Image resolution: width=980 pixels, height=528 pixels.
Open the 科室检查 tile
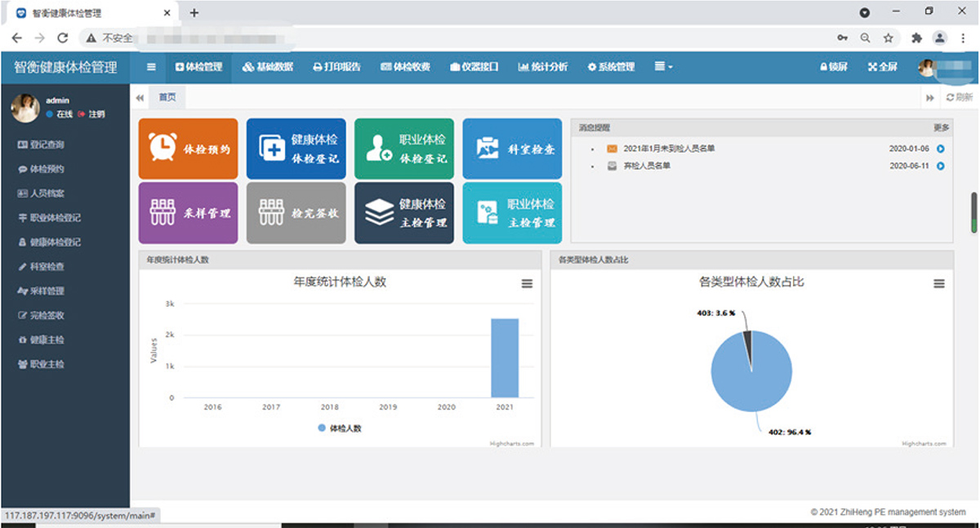[x=512, y=149]
